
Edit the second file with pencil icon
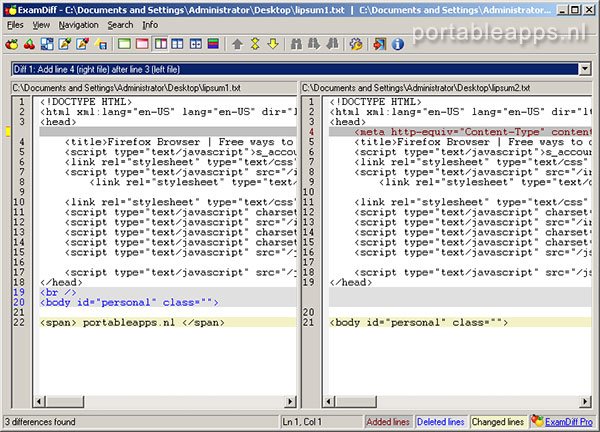[83, 44]
